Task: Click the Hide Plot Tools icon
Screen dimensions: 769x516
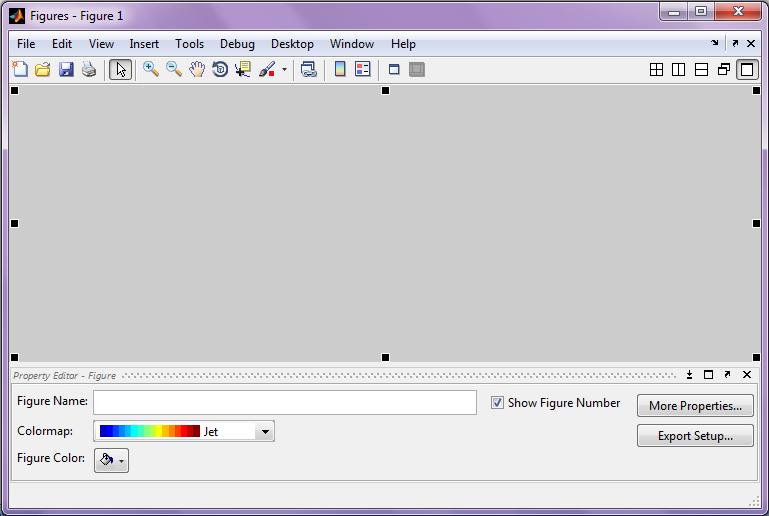Action: point(394,69)
